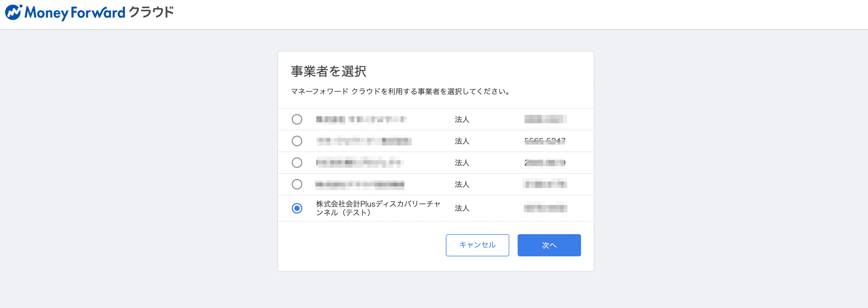
Task: Click the 株式会社会計Plusディスカバリーチャンネル（テスト） name
Action: 378,208
